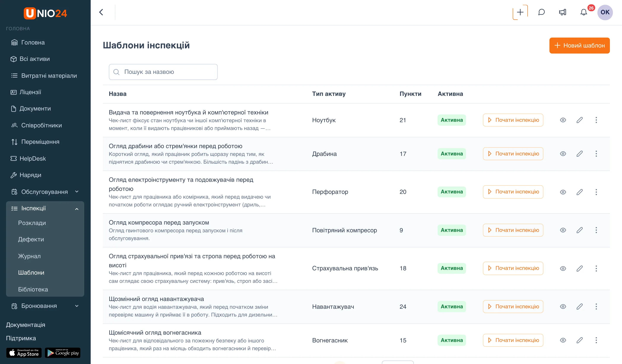The image size is (622, 364).
Task: Click the UNIO24 logo
Action: (x=45, y=13)
